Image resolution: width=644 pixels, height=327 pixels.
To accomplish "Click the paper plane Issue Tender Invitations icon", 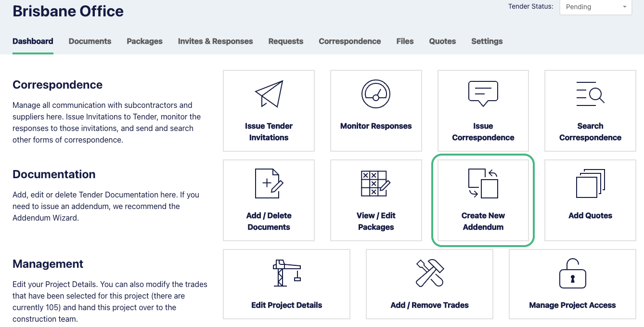I will pyautogui.click(x=269, y=93).
